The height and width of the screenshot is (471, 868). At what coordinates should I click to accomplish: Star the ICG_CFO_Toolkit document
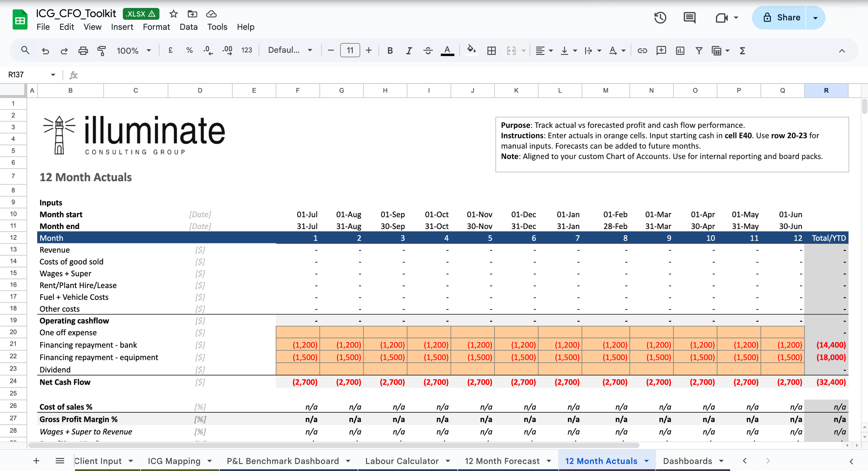[x=173, y=14]
